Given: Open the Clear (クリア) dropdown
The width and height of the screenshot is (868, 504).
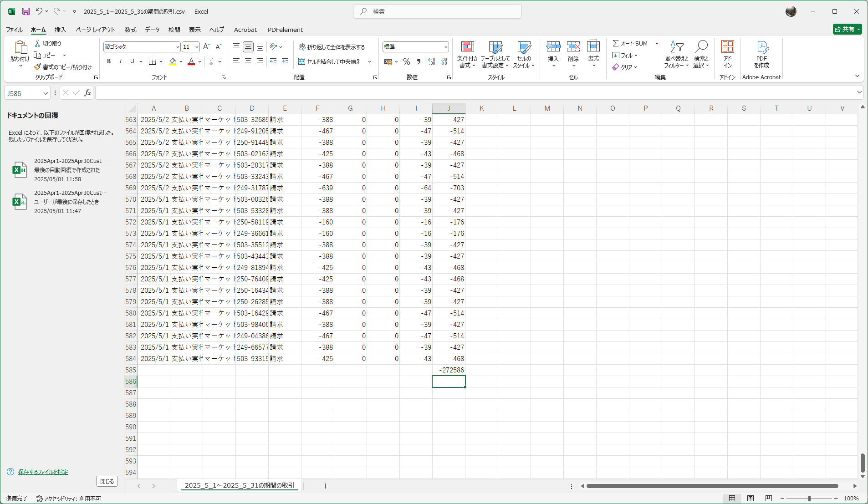Looking at the screenshot, I should click(624, 67).
